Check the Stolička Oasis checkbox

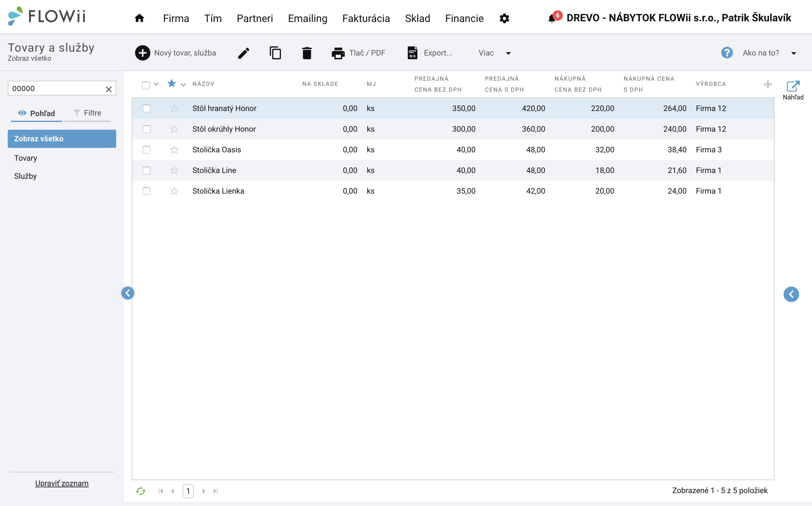coord(146,150)
